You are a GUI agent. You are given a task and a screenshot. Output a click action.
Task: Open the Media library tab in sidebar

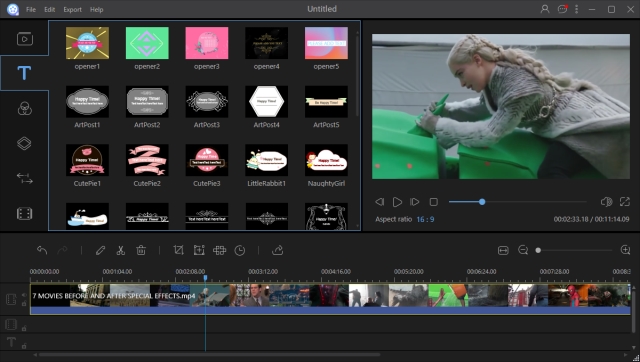point(24,39)
